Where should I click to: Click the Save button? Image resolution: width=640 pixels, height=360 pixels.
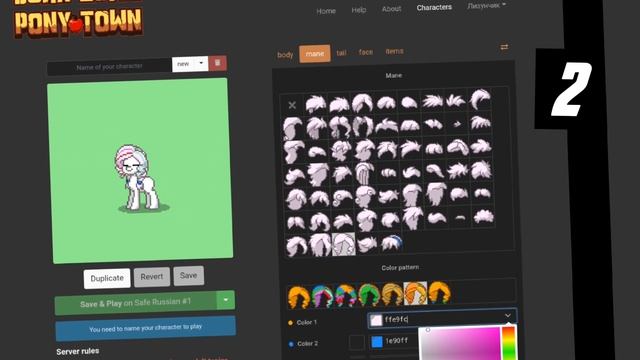tap(189, 276)
